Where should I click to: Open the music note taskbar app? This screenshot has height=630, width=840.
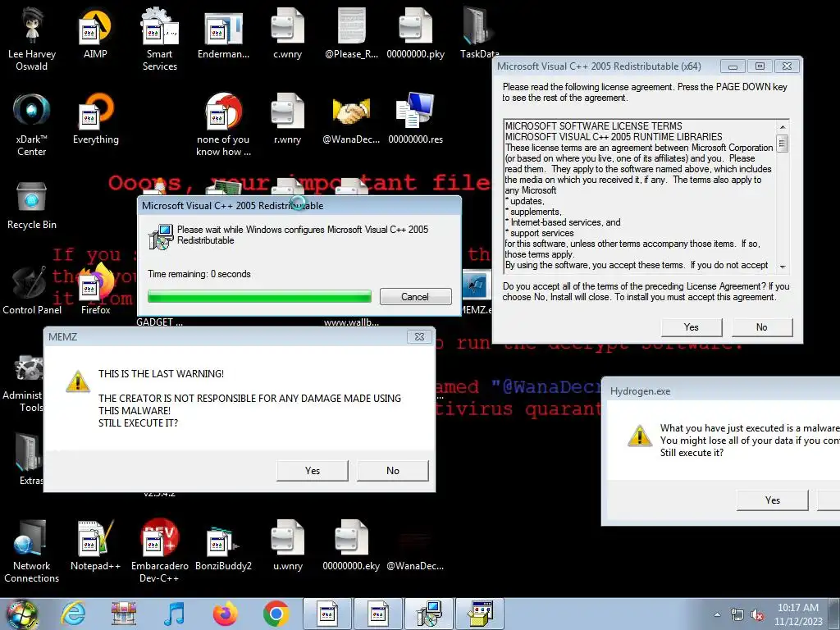pos(174,614)
